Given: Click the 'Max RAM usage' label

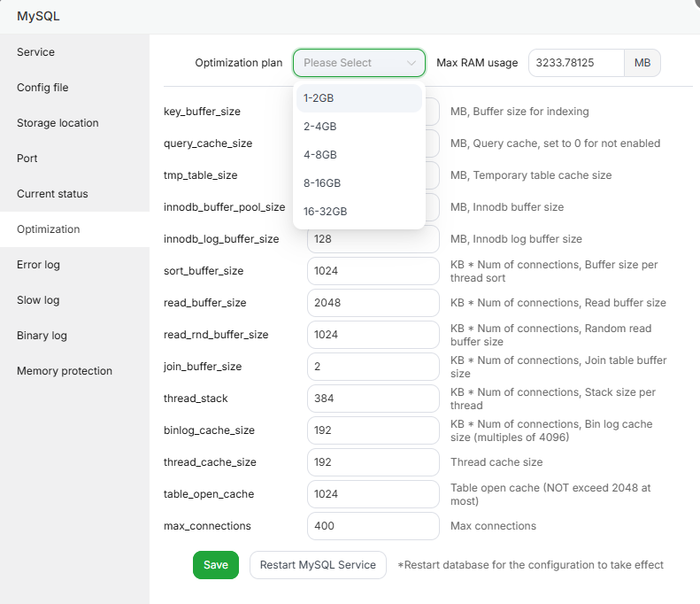Looking at the screenshot, I should pos(477,63).
